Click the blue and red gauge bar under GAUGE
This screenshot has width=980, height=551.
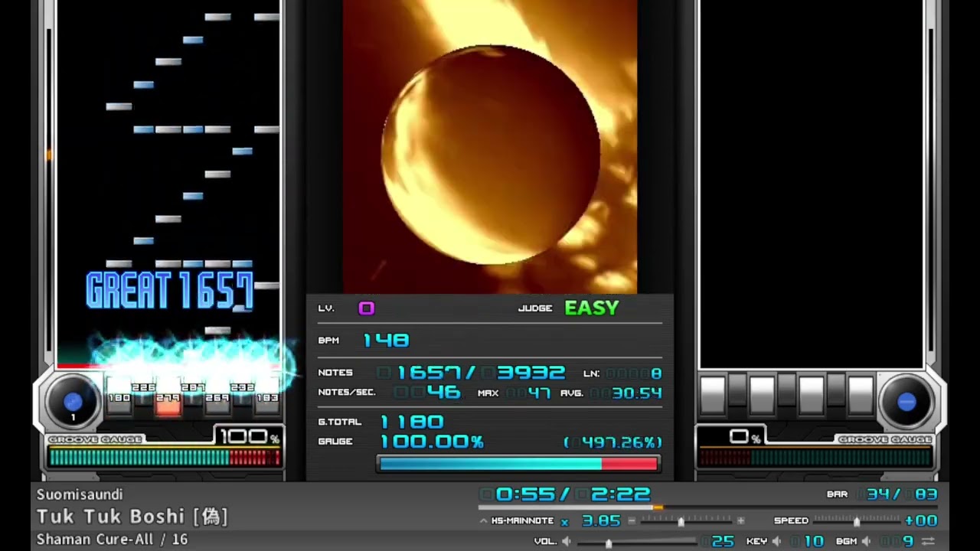click(x=518, y=463)
